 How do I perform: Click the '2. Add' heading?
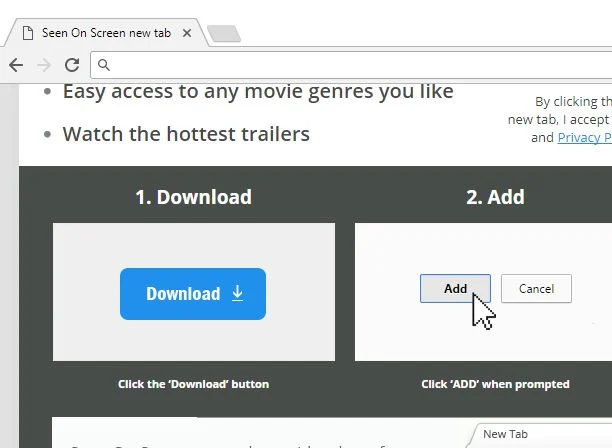[495, 197]
